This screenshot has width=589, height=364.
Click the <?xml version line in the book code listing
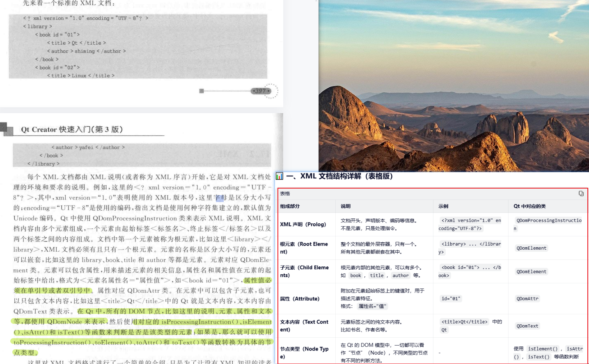click(86, 18)
